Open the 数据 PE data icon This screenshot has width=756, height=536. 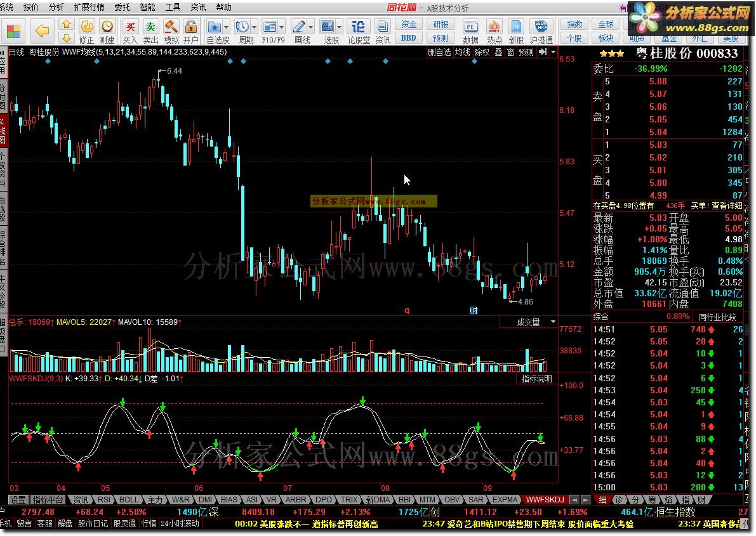coord(470,31)
